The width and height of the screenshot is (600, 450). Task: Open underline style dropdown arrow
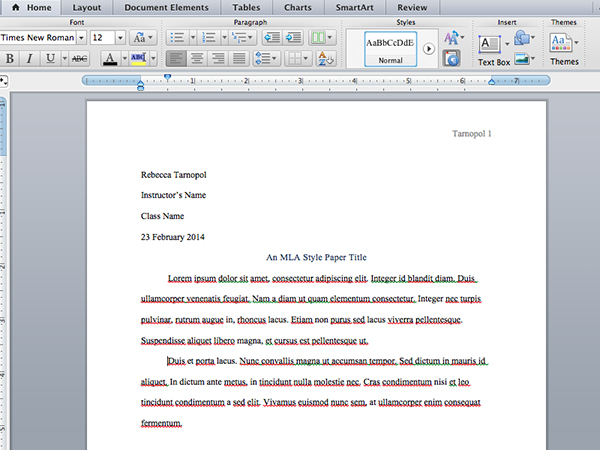pos(65,59)
